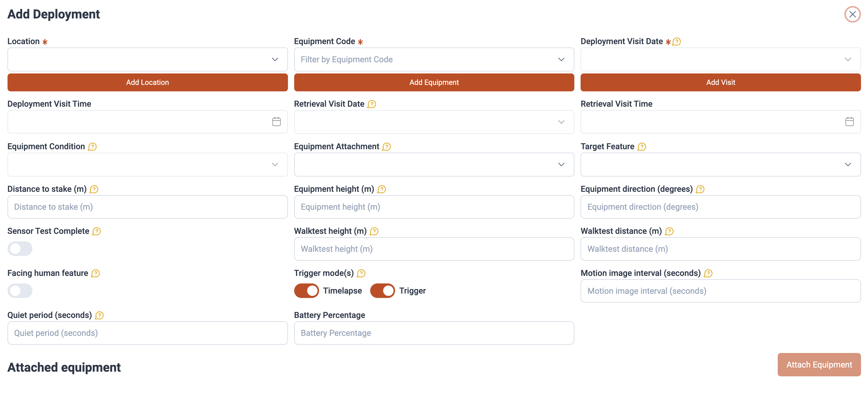Screen dimensions: 868x394
Task: Click help icon next to Equipment Condition
Action: coord(92,147)
